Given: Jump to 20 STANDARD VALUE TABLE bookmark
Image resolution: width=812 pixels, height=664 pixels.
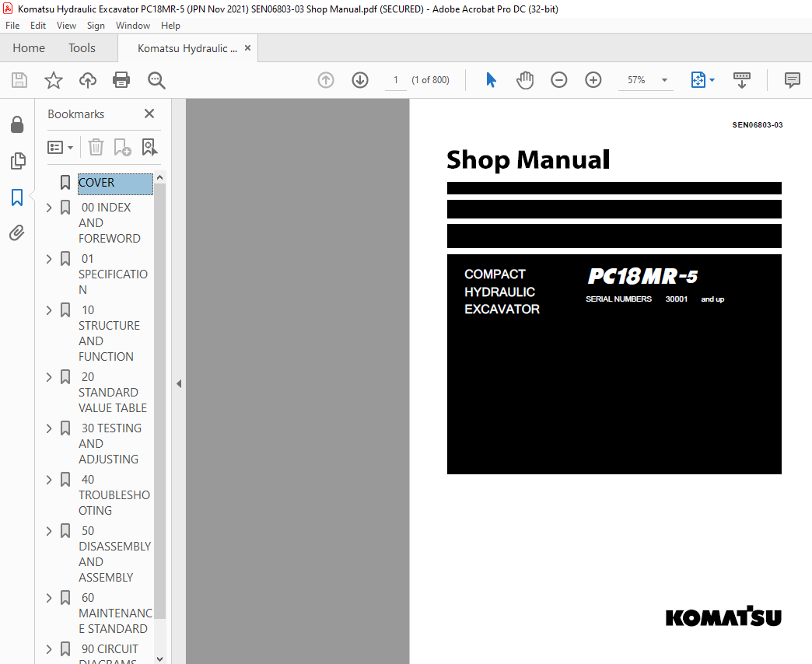Looking at the screenshot, I should click(113, 393).
